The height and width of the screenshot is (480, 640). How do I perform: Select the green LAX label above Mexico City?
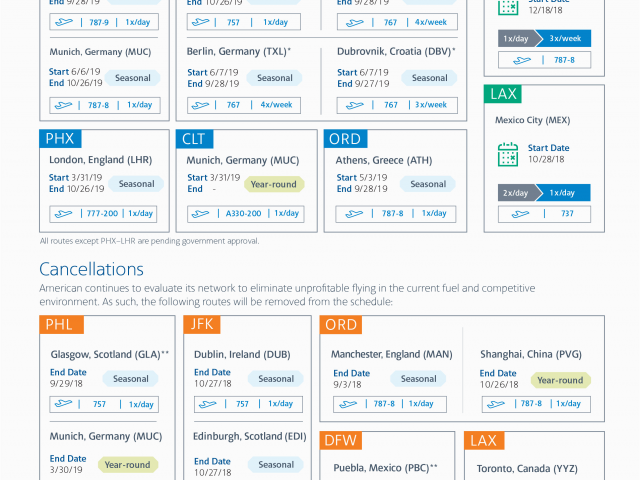tap(503, 94)
